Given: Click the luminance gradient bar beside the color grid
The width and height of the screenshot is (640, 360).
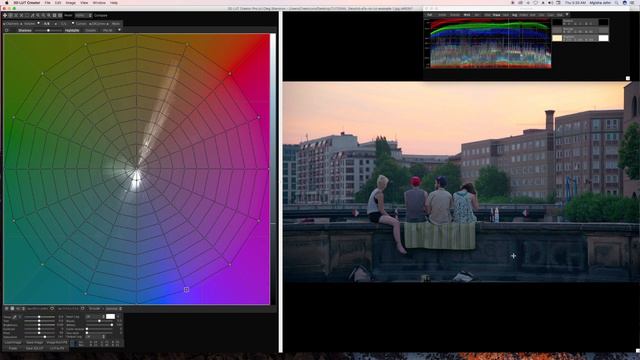Looking at the screenshot, I should coord(273,169).
